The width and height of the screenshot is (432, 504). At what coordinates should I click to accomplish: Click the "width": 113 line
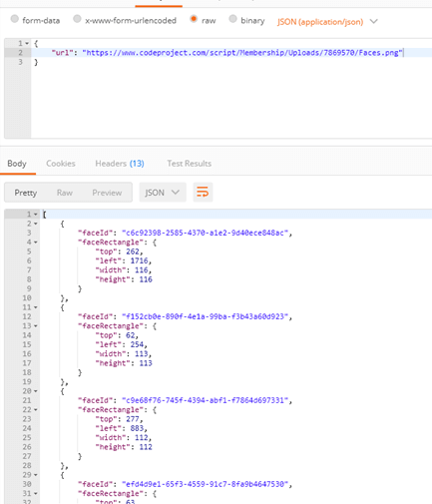coord(124,354)
